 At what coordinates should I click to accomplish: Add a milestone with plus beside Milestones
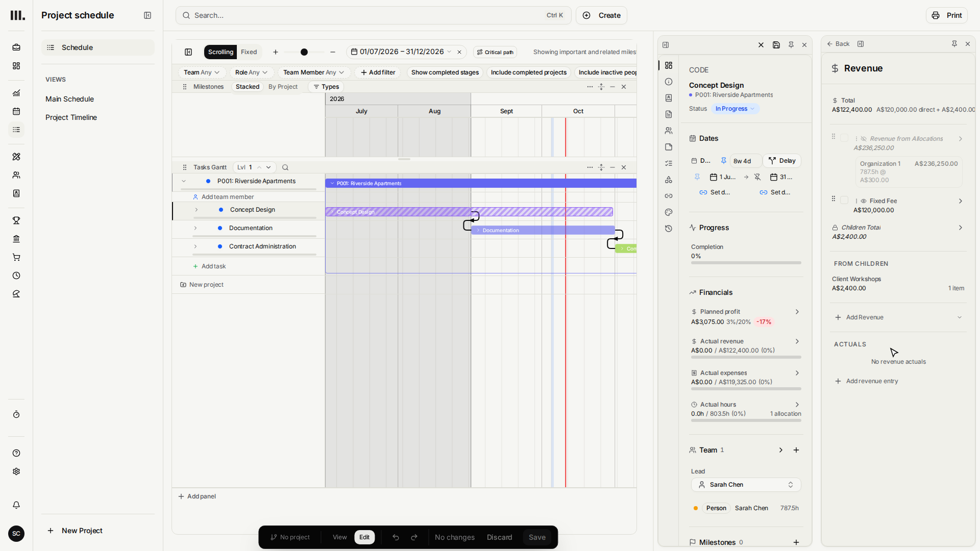click(796, 542)
